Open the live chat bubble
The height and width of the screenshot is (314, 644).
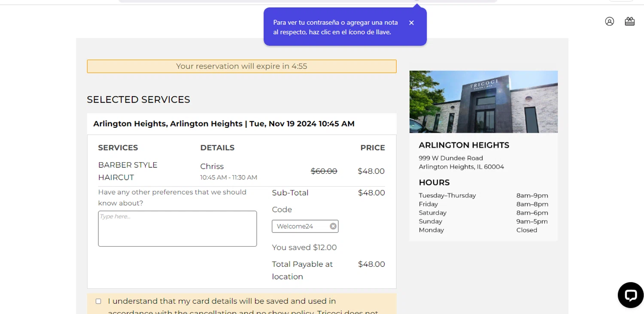point(630,295)
